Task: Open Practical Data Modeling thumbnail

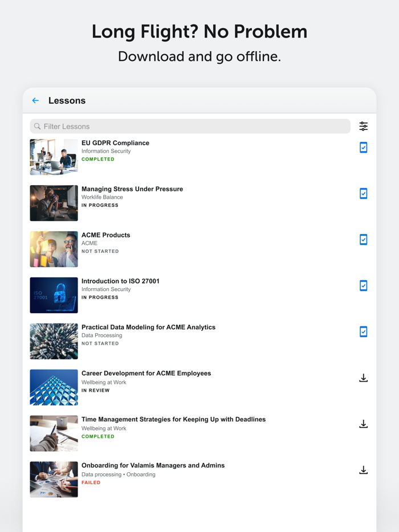Action: coord(54,341)
